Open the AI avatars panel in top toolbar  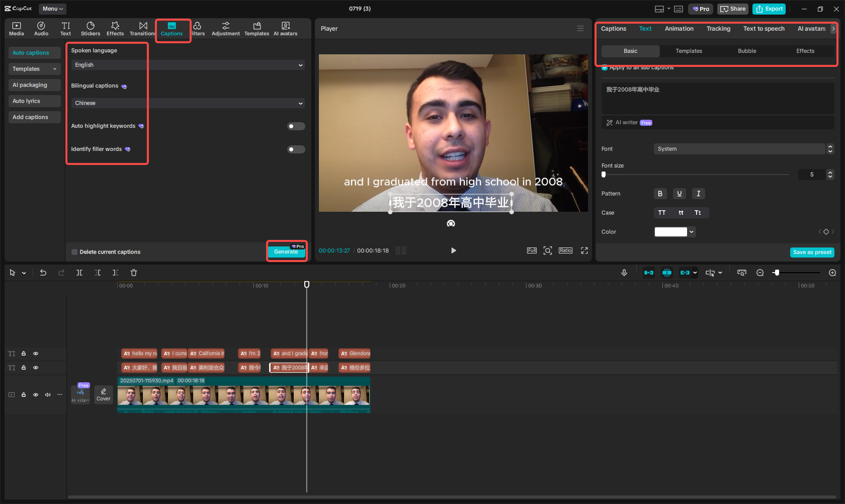(286, 29)
